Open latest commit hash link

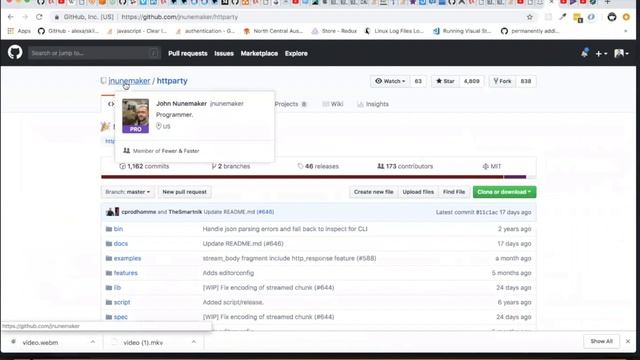coord(487,212)
